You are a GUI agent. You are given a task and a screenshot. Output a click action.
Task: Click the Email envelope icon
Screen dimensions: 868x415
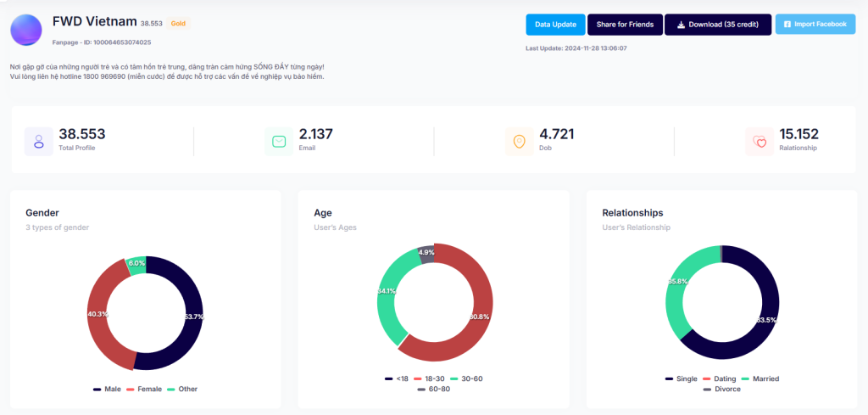click(279, 141)
